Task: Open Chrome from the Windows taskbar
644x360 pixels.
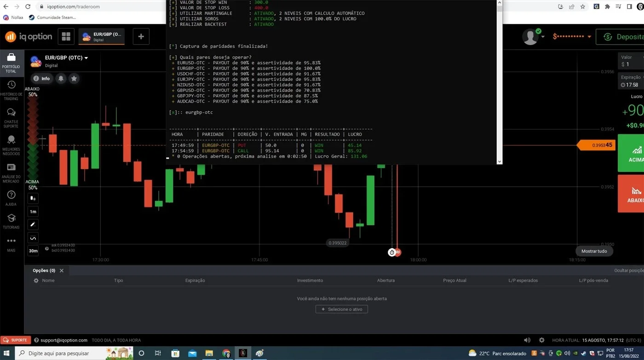Action: coord(226,353)
